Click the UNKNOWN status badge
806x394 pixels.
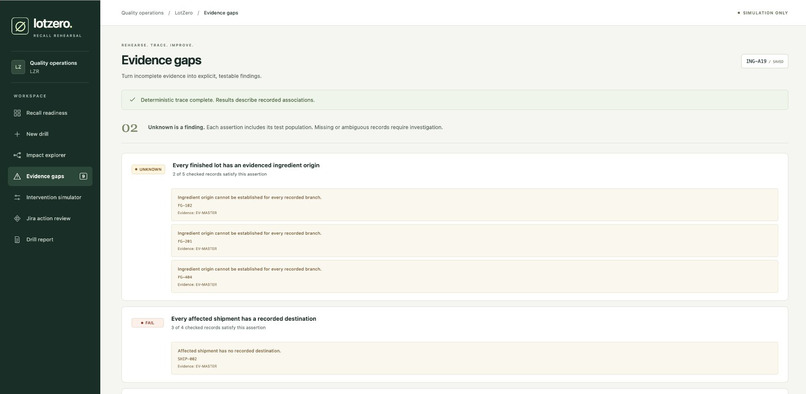(x=149, y=169)
